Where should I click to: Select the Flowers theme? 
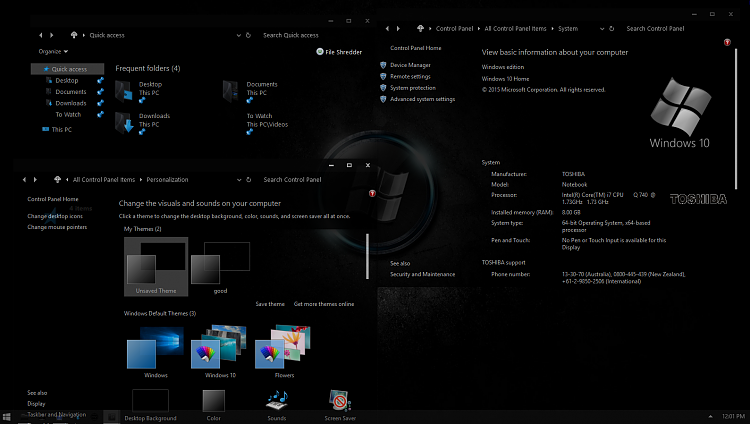(283, 352)
